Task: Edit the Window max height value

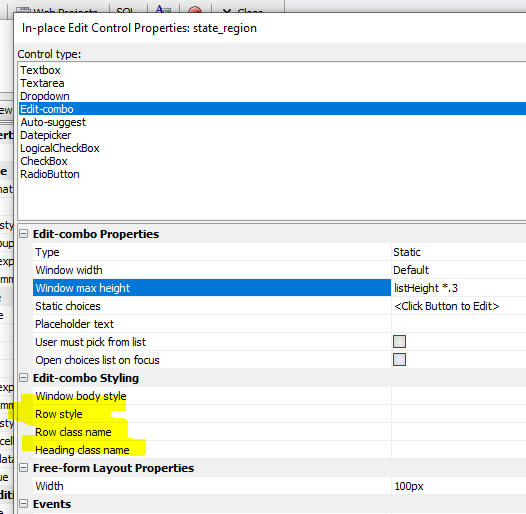Action: [x=459, y=288]
